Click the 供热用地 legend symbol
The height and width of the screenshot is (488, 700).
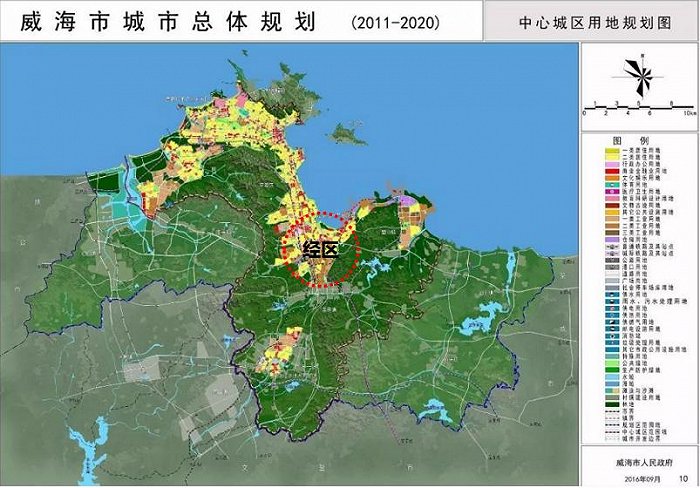coord(612,315)
